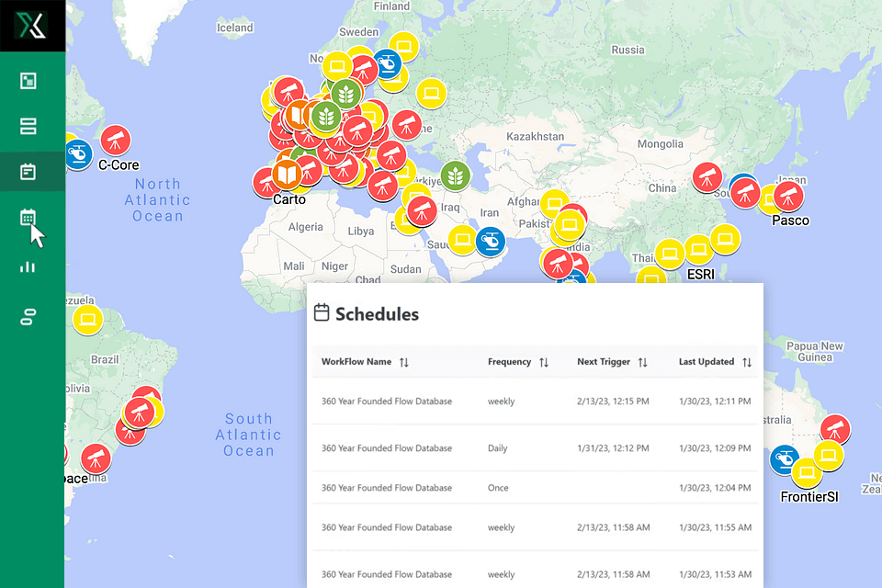Click the blue helicopter marker near Saudi Arabia
Screen dimensions: 882x588
point(491,242)
